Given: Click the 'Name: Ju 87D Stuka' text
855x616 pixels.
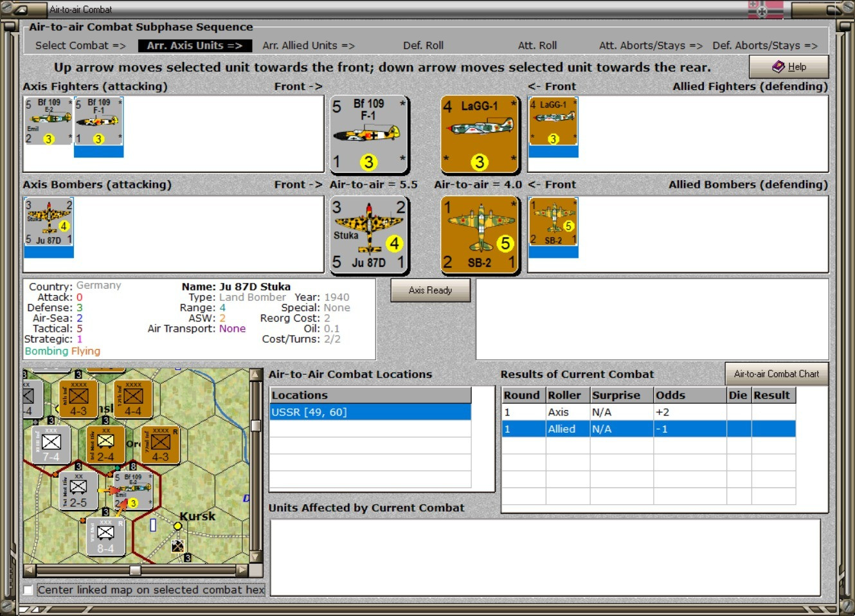Looking at the screenshot, I should (x=236, y=287).
